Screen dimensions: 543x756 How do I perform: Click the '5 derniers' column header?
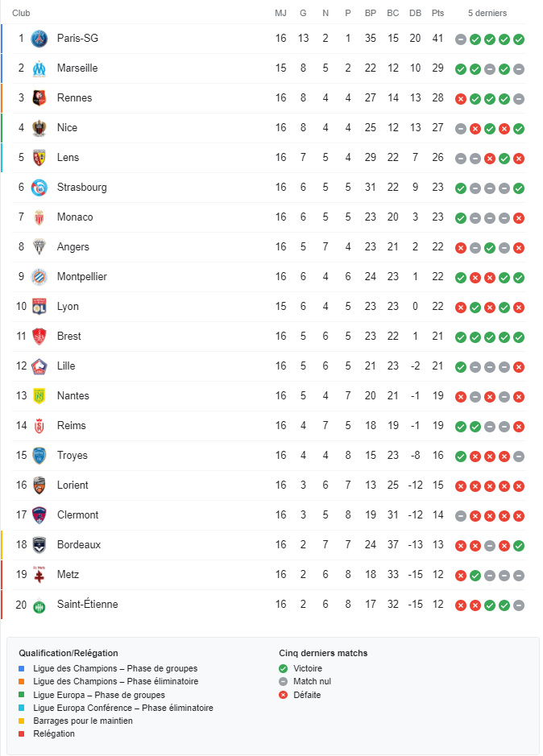point(487,13)
